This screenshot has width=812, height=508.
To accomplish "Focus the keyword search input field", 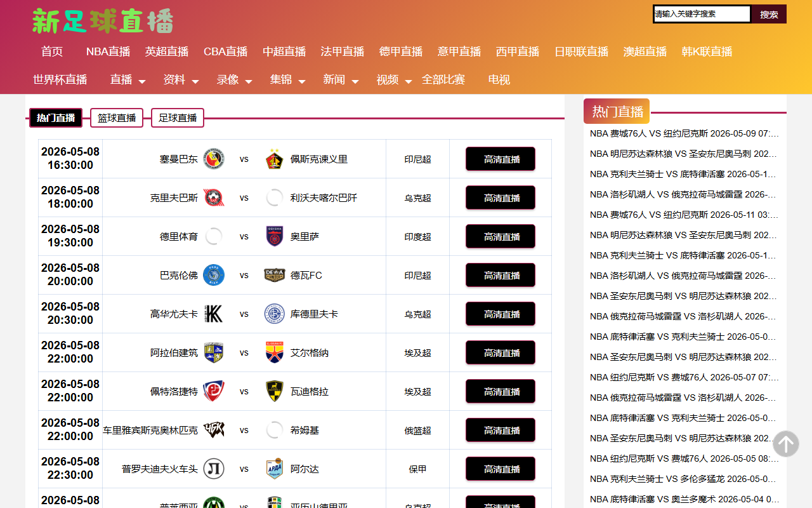I will point(702,14).
